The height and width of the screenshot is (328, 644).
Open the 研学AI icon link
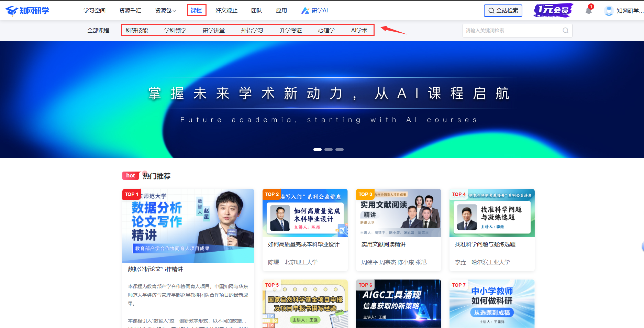point(305,11)
